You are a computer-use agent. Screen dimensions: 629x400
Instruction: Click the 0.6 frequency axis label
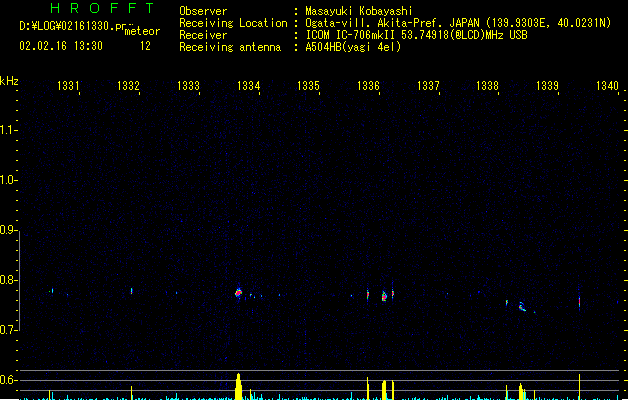point(8,380)
